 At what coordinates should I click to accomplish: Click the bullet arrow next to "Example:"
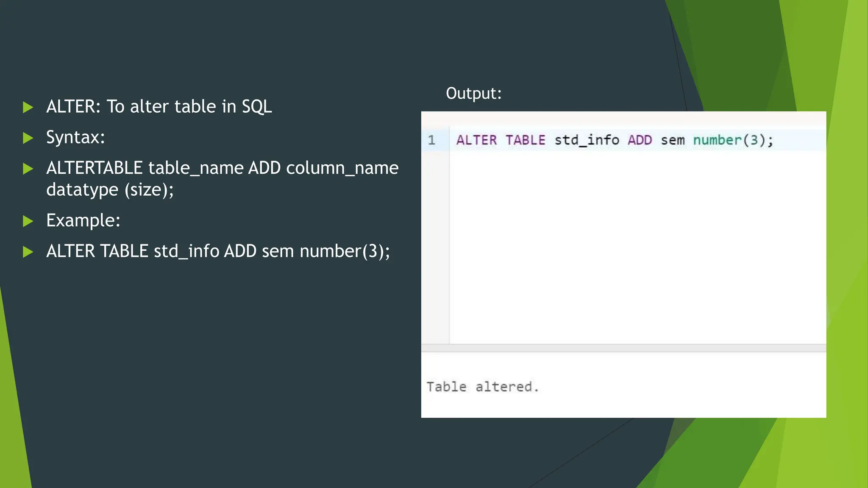click(28, 221)
